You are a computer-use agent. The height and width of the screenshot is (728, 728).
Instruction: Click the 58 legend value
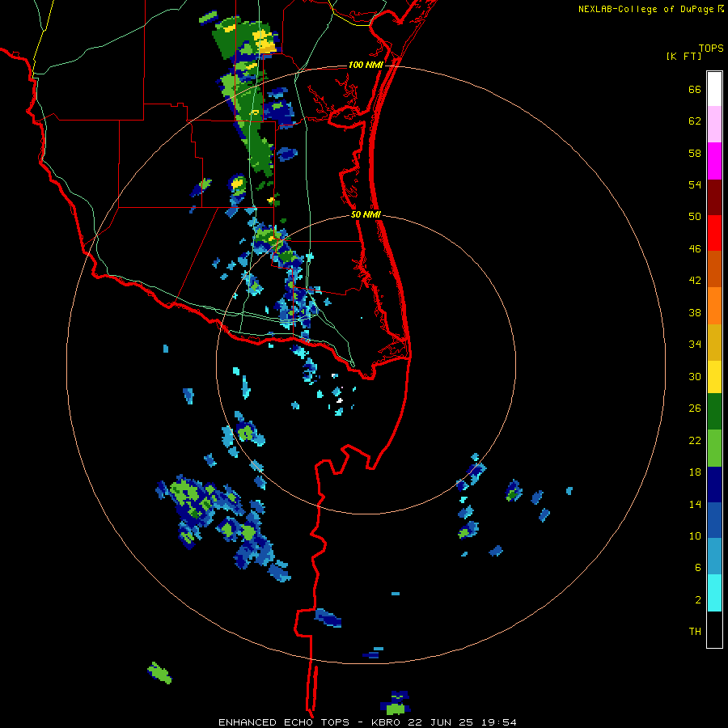(695, 153)
